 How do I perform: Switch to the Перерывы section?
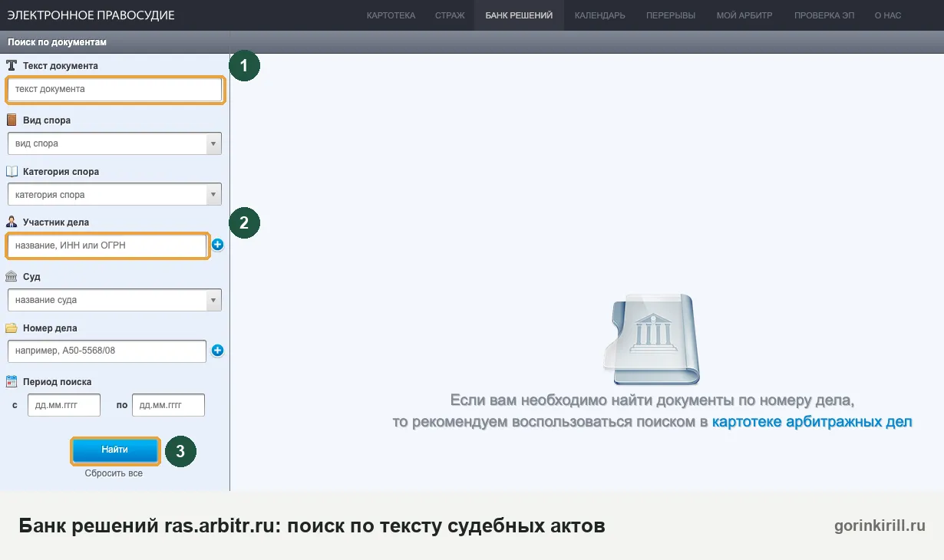click(671, 15)
